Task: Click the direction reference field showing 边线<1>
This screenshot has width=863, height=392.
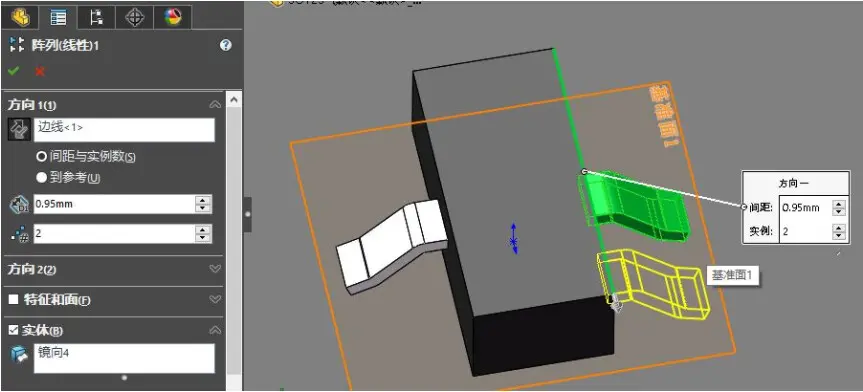Action: 124,130
